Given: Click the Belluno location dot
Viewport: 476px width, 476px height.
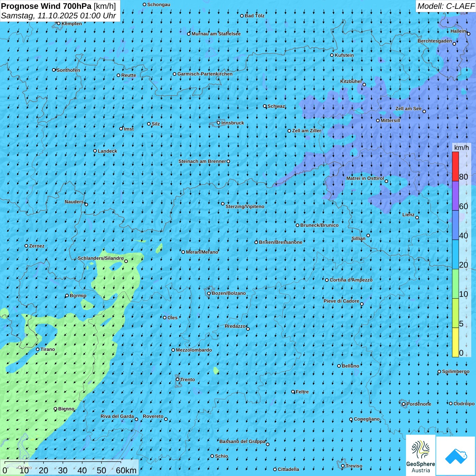Looking at the screenshot, I should coord(339,366).
